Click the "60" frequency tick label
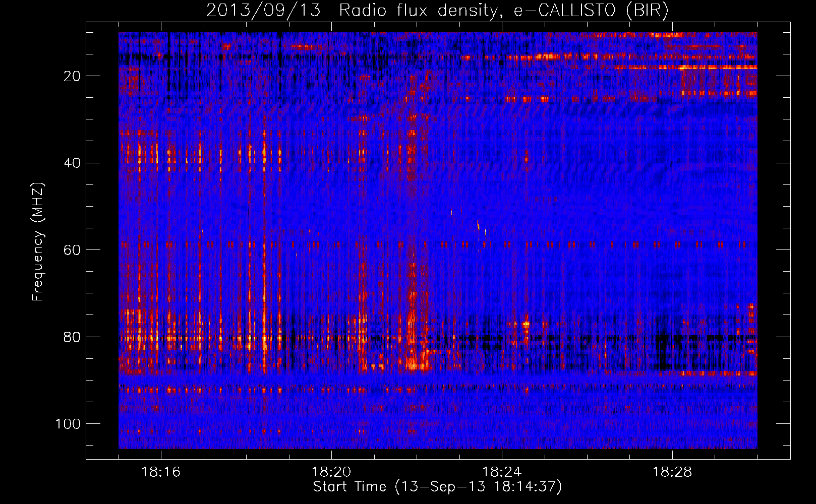 pos(73,250)
